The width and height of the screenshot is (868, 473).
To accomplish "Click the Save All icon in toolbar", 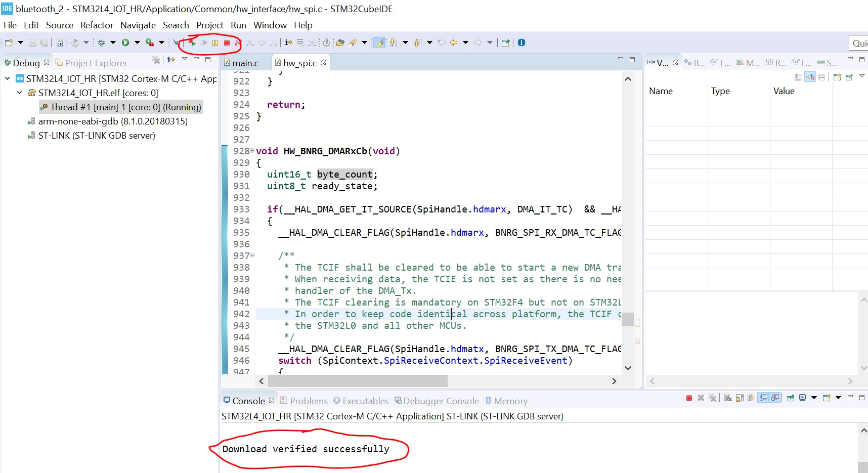I will pos(45,43).
